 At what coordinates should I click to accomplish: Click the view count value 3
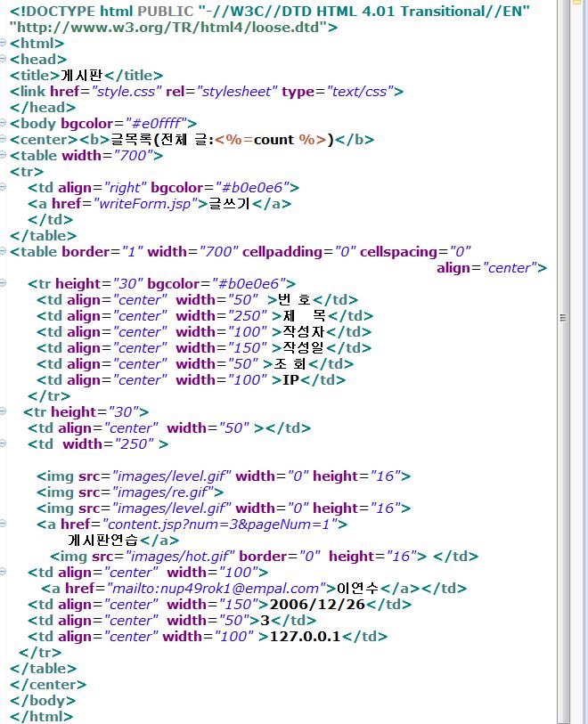pos(265,620)
